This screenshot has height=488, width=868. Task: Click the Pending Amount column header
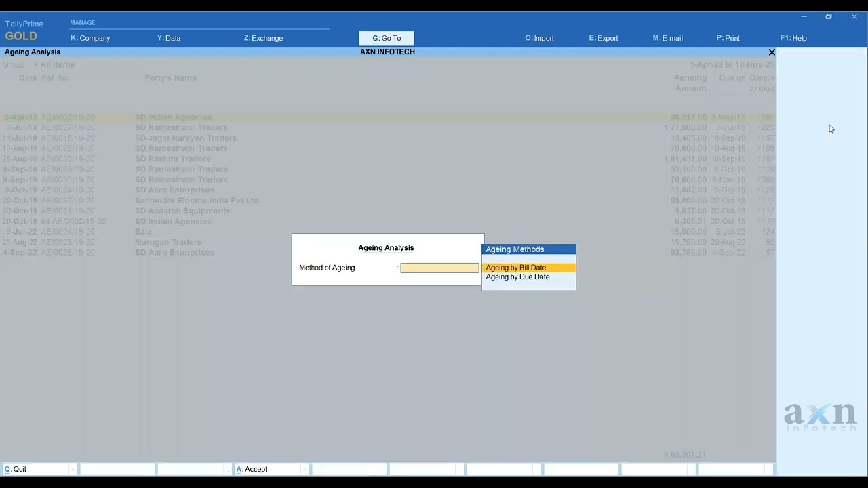pos(690,83)
